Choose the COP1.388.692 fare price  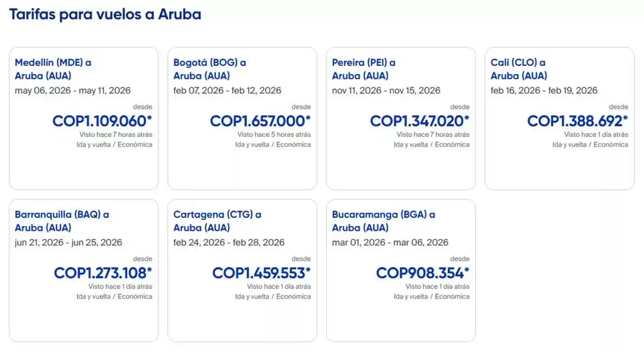(577, 121)
